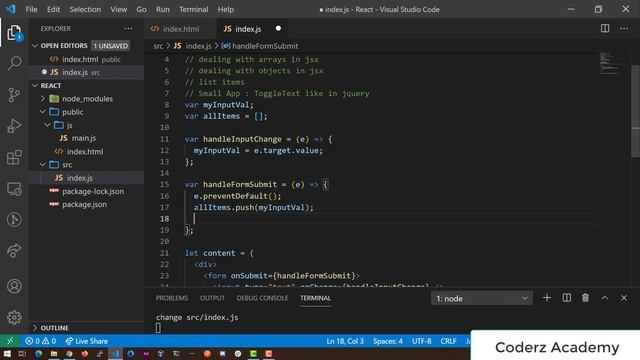Viewport: 640px width, 360px height.
Task: Open errors and warnings status indicator
Action: pos(40,341)
